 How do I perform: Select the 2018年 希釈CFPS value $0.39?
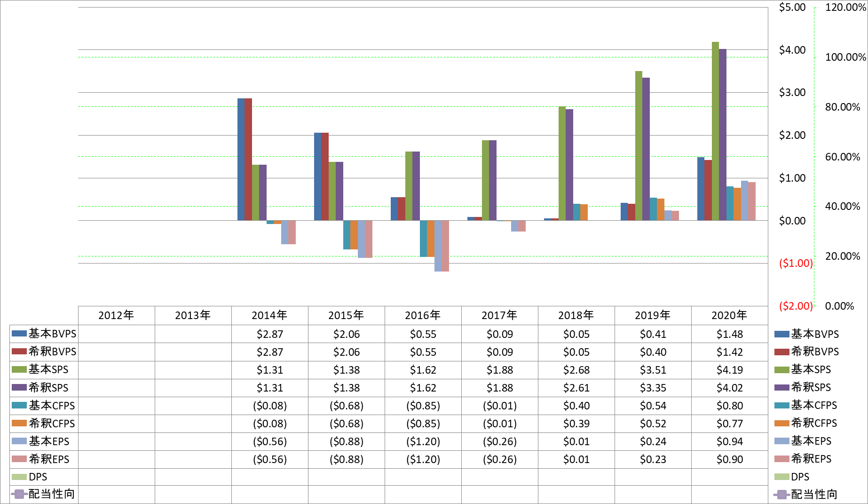(576, 424)
